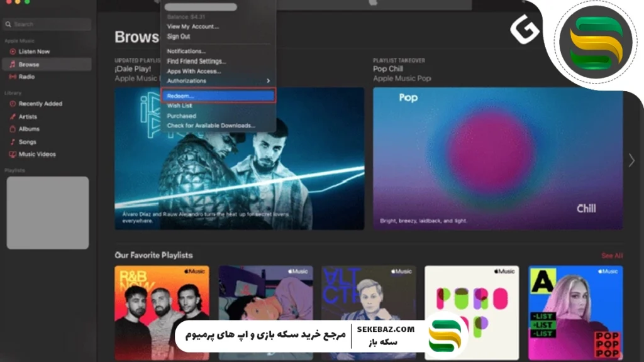Open Recently Added library section
The width and height of the screenshot is (644, 362).
(40, 104)
